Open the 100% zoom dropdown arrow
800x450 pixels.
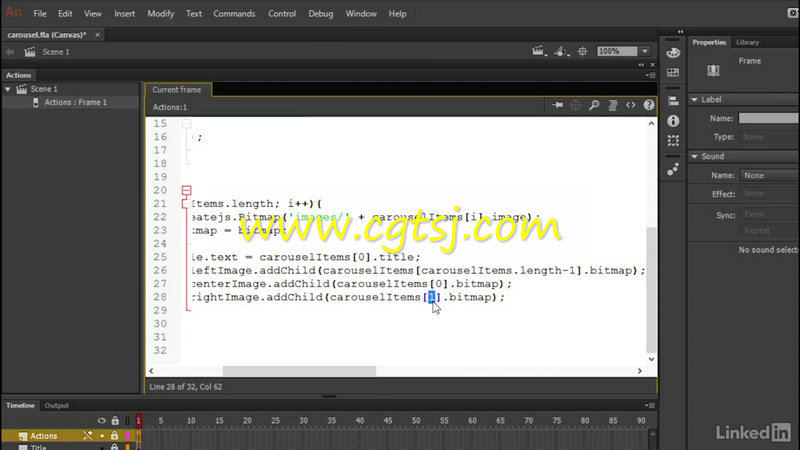[x=645, y=51]
